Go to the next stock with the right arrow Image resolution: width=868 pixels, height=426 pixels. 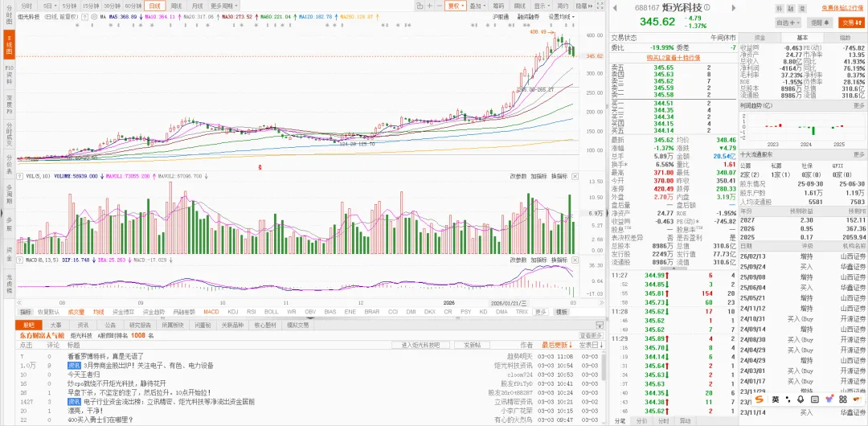(x=734, y=8)
